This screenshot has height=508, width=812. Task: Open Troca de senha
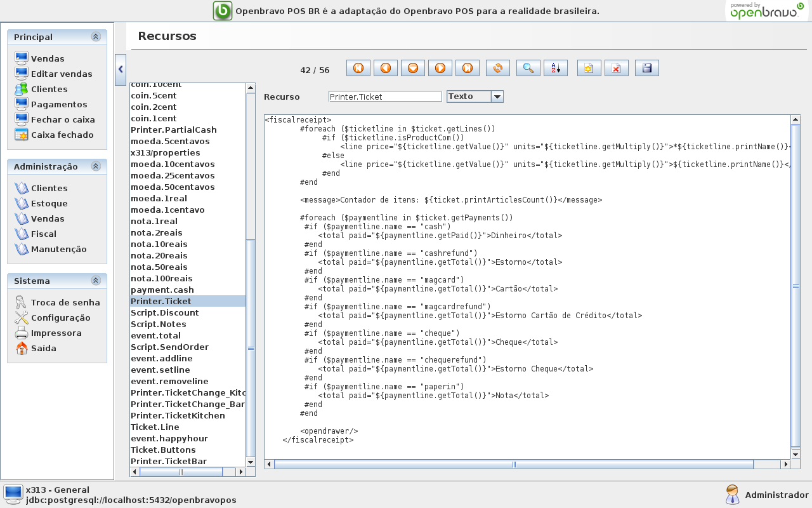click(x=57, y=302)
